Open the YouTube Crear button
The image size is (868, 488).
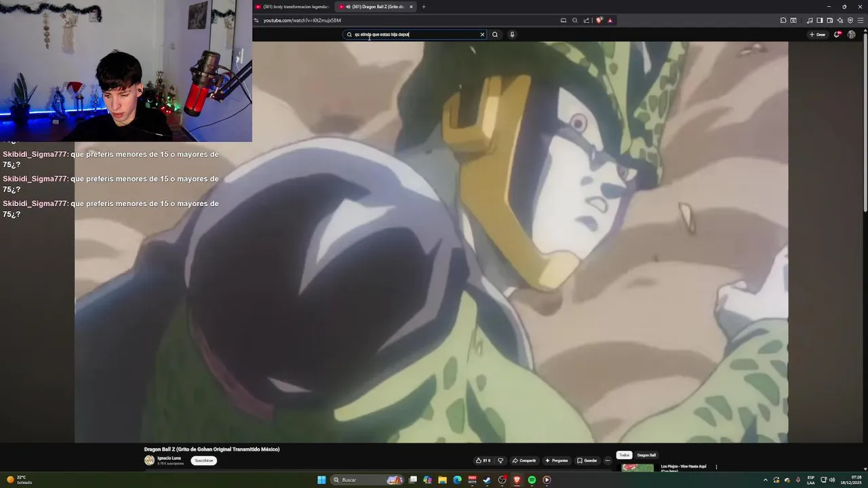click(817, 35)
